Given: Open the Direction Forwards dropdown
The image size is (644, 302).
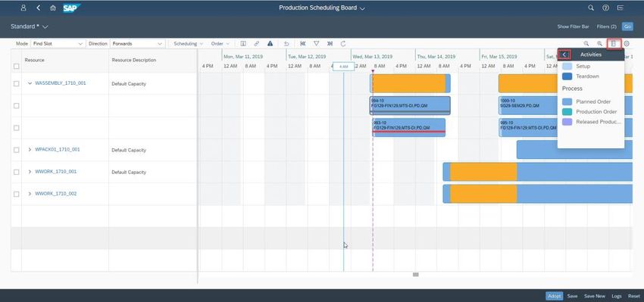Looking at the screenshot, I should click(138, 43).
